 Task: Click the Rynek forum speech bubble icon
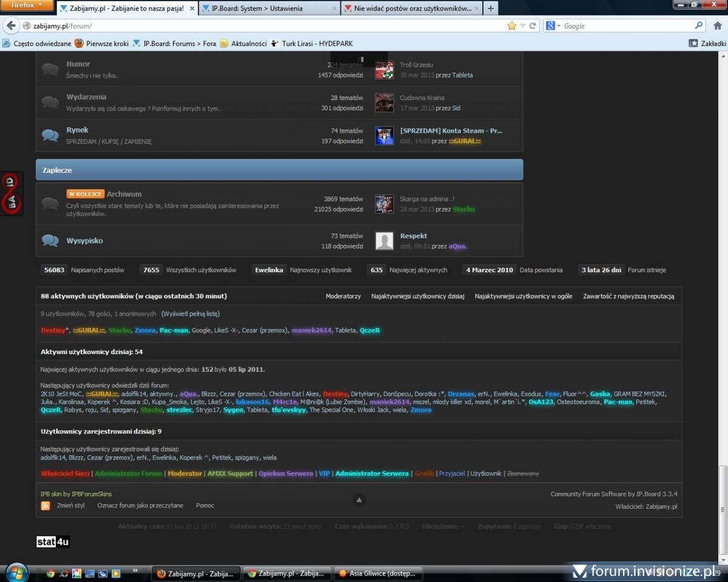click(x=50, y=135)
